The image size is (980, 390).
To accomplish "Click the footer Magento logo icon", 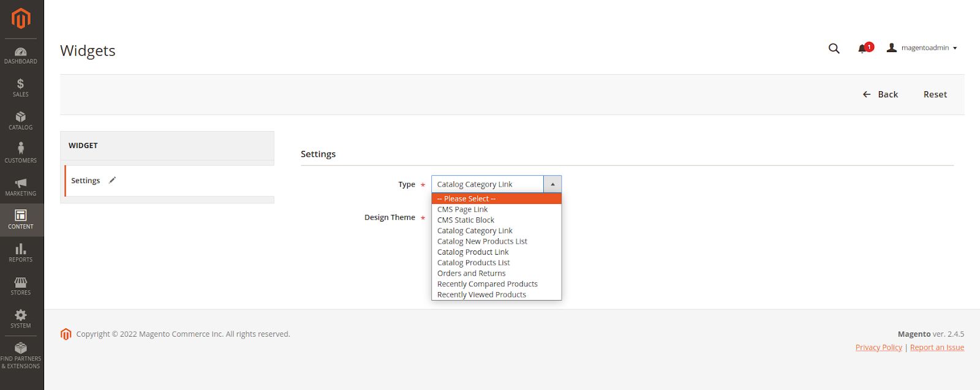I will click(66, 334).
